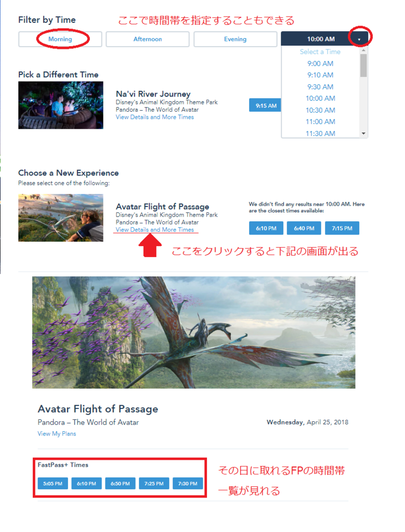
Task: Click the Wednesday, April 25, 2018 date
Action: (308, 422)
